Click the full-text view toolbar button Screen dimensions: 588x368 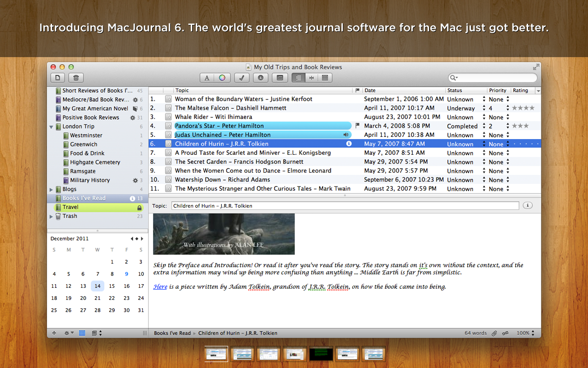[x=279, y=78]
